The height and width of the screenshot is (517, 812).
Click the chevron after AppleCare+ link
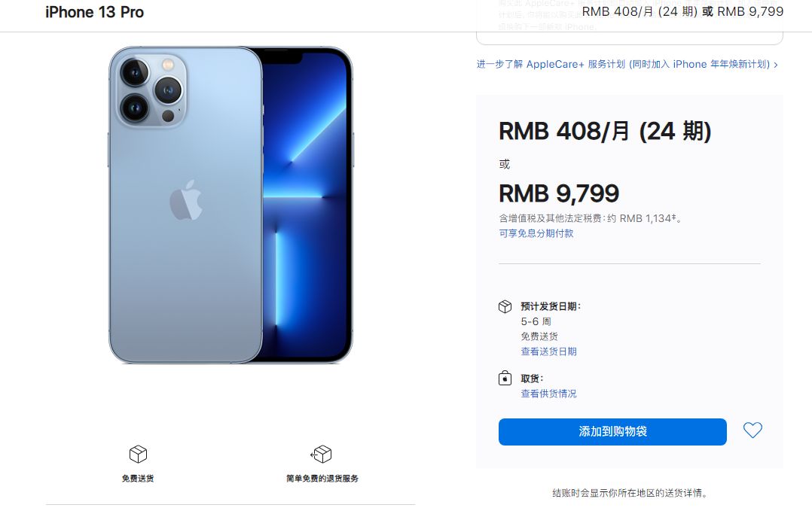776,65
